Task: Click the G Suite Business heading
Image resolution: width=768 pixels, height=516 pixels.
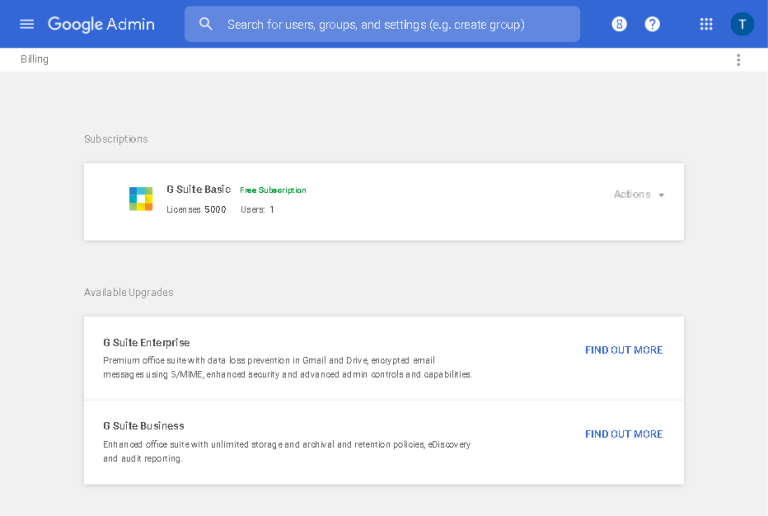Action: tap(144, 426)
